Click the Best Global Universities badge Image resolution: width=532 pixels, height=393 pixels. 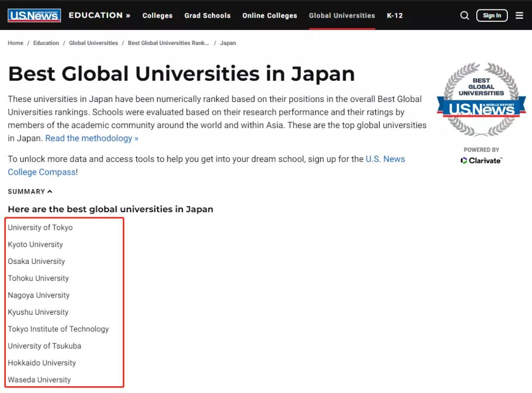[x=481, y=99]
